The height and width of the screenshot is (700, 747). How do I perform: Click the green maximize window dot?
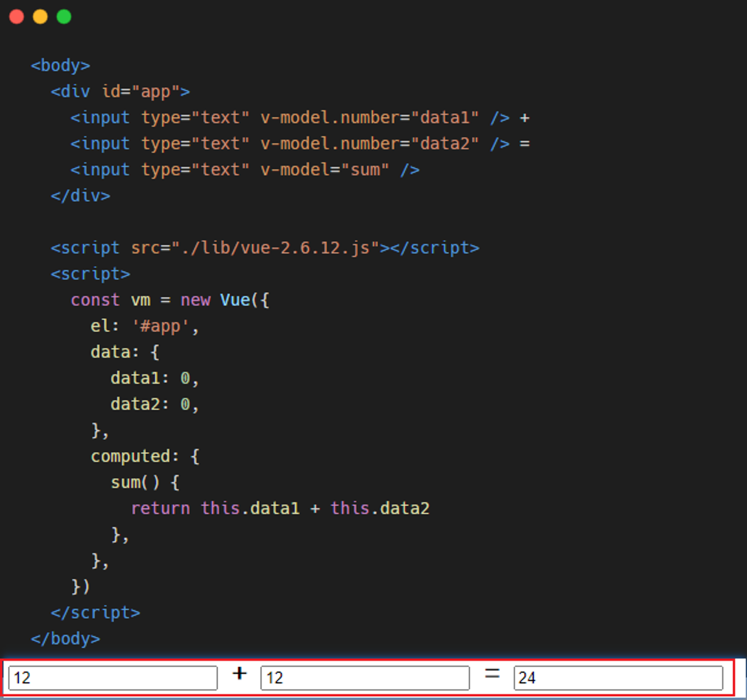click(x=64, y=17)
